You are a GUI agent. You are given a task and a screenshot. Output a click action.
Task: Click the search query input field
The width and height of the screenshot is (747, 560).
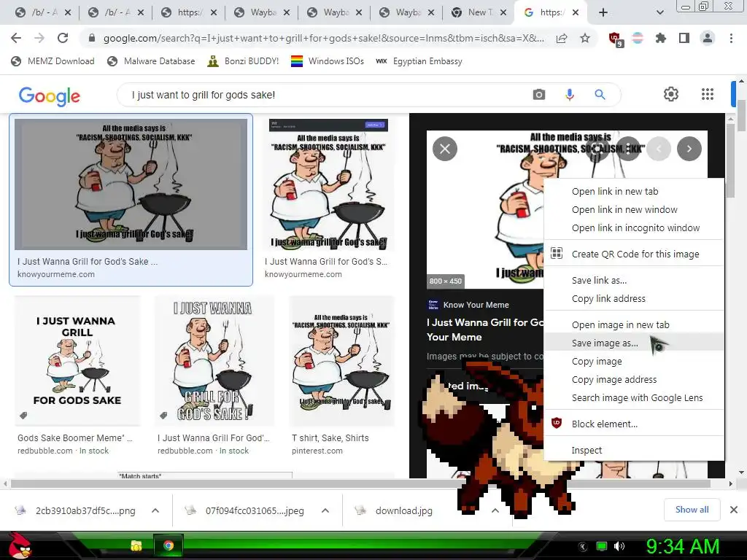click(x=329, y=95)
